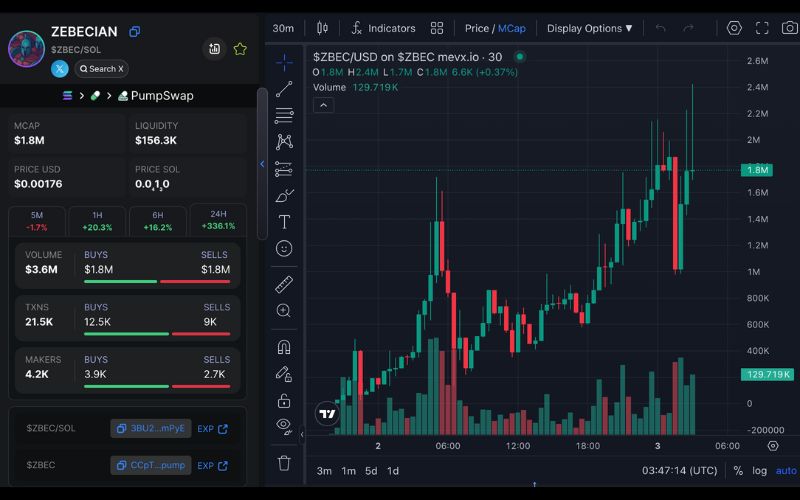
Task: Add ZEBECIAN to favorites with star icon
Action: tap(240, 49)
